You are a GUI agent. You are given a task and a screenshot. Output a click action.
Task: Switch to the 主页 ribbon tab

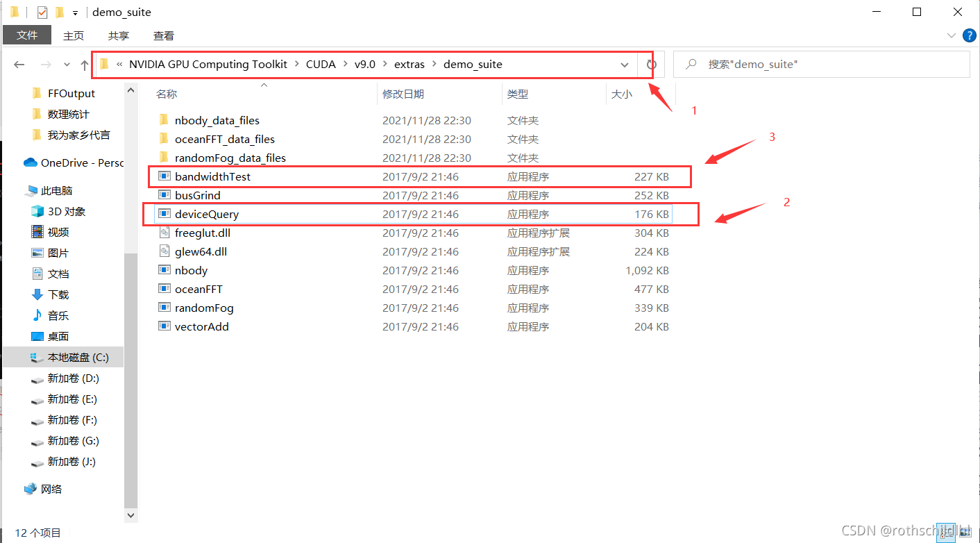tap(74, 35)
